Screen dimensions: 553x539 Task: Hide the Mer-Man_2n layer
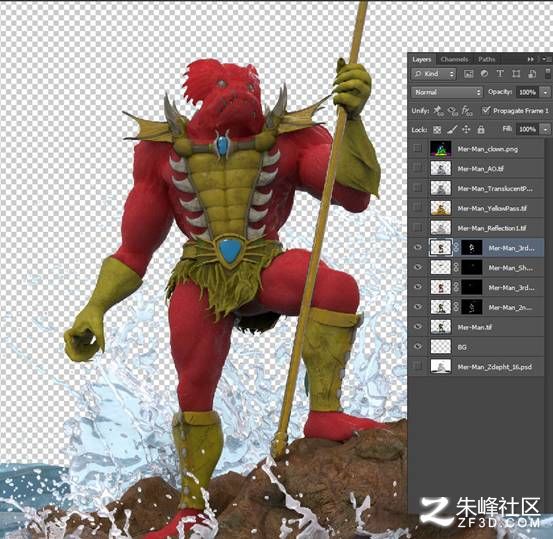coord(418,307)
